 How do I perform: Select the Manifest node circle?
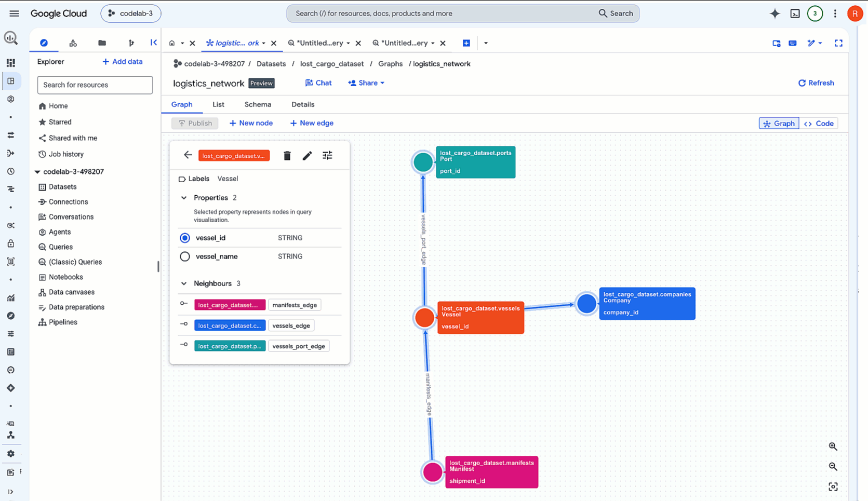point(433,472)
